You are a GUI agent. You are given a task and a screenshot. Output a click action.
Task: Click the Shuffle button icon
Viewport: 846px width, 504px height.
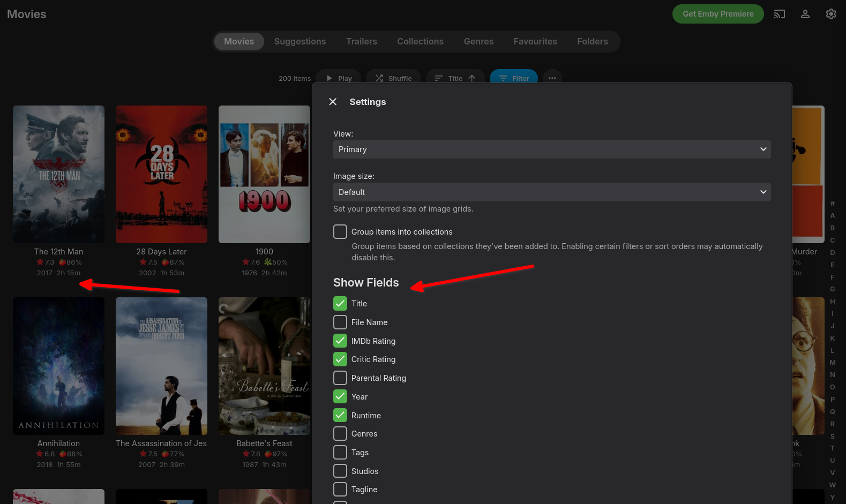pos(379,78)
